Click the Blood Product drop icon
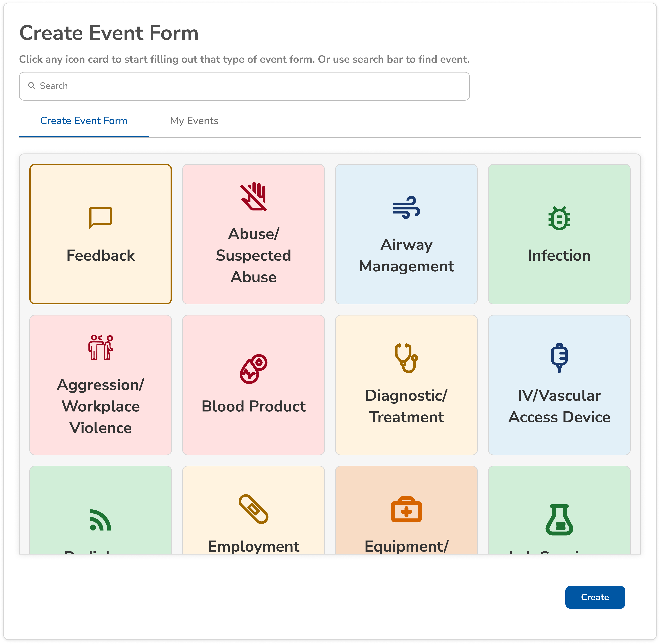The width and height of the screenshot is (660, 644). click(x=254, y=369)
